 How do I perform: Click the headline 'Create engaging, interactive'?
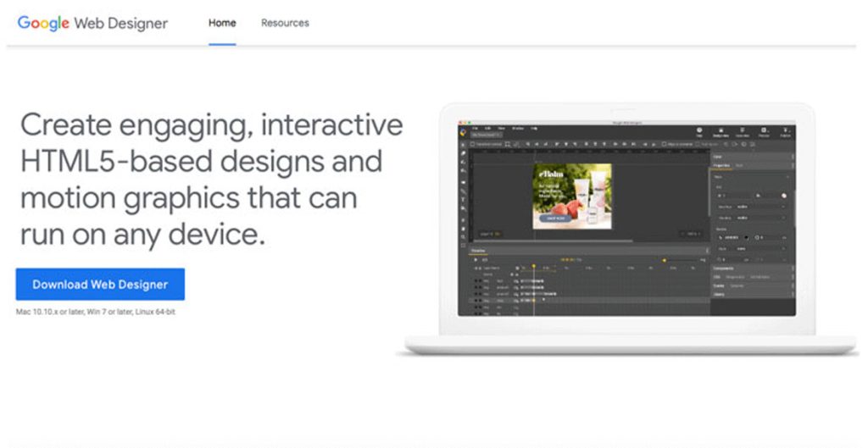coord(211,124)
